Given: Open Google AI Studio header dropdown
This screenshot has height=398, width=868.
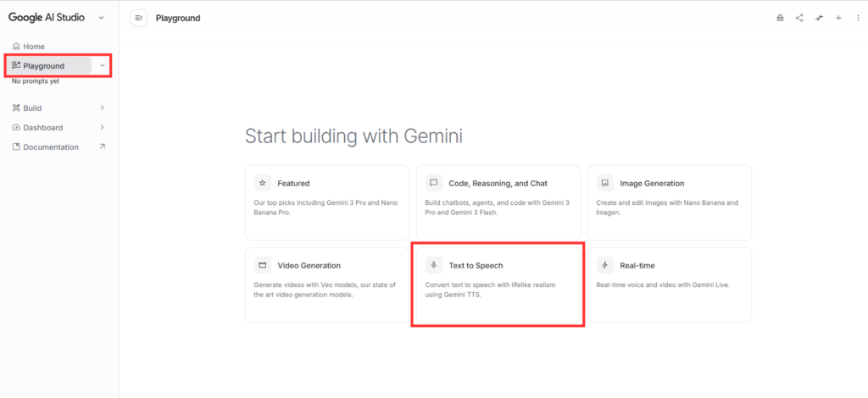Looking at the screenshot, I should (x=102, y=17).
